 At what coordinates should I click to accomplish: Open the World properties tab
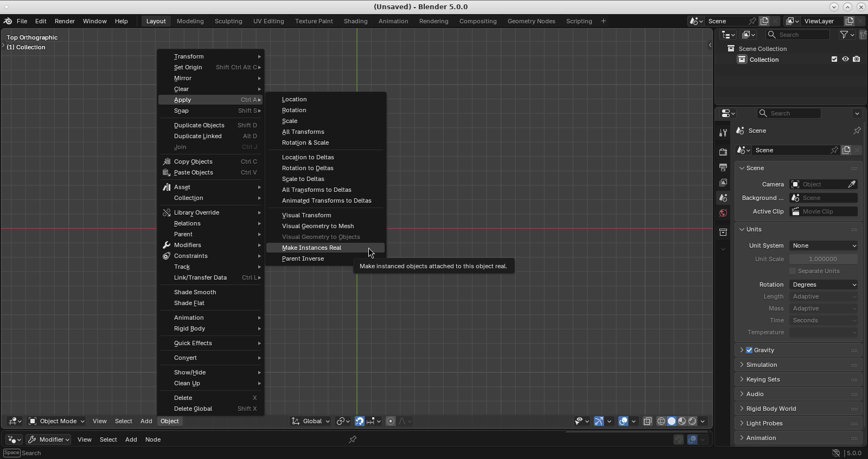tap(723, 213)
